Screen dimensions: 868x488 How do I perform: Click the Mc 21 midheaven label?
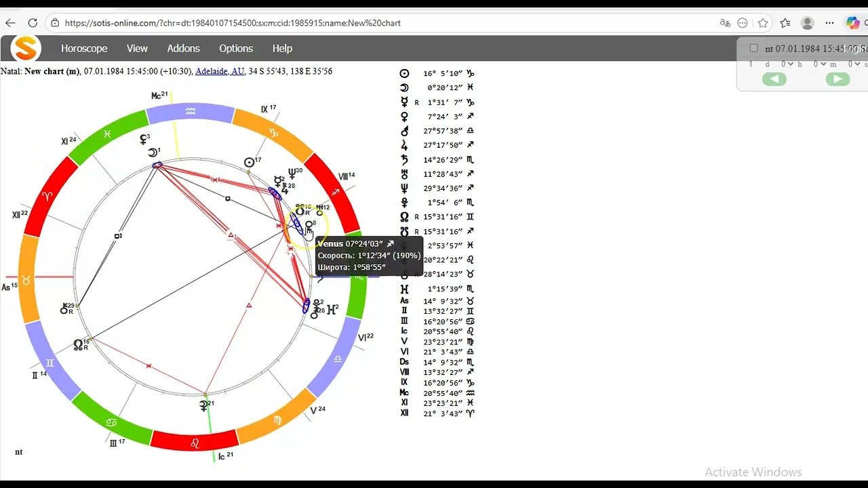[x=159, y=96]
